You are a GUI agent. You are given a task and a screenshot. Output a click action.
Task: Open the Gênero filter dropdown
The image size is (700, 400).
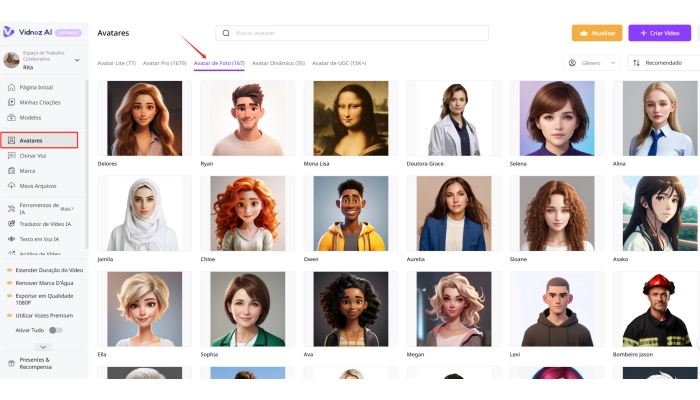click(592, 63)
